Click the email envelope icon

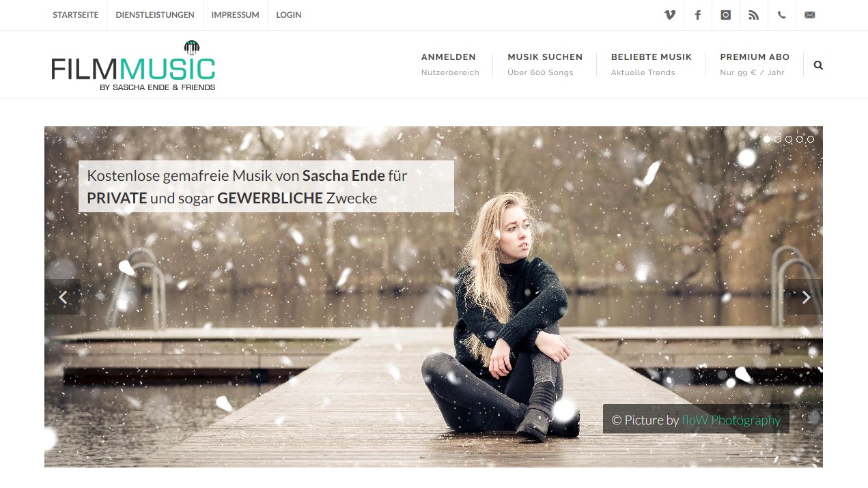(x=810, y=15)
